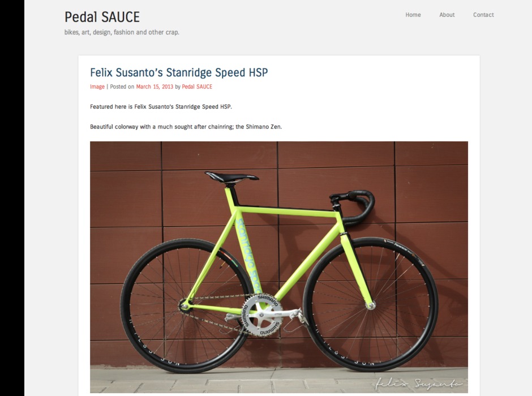Click the sentence mentioning the Shimano Zen
Viewport: 532px width, 396px height.
[x=186, y=127]
